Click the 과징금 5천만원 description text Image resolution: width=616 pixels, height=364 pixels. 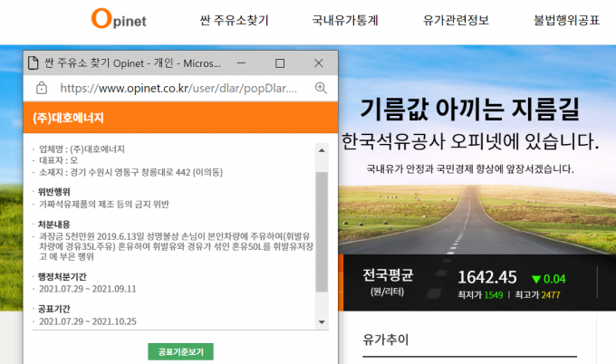[176, 246]
